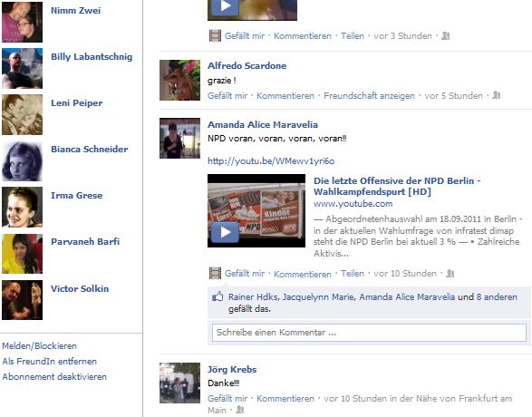
Task: Open Victor Solkin's profile picture
Action: click(x=22, y=300)
